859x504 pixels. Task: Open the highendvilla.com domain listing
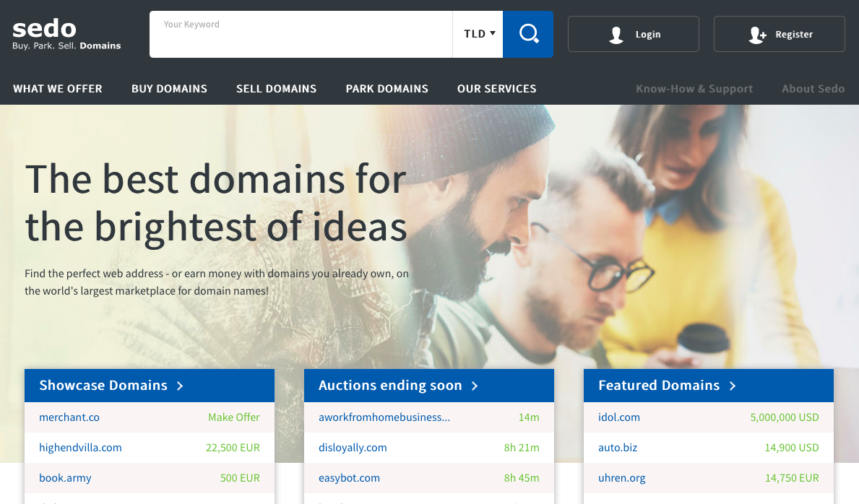(x=80, y=448)
